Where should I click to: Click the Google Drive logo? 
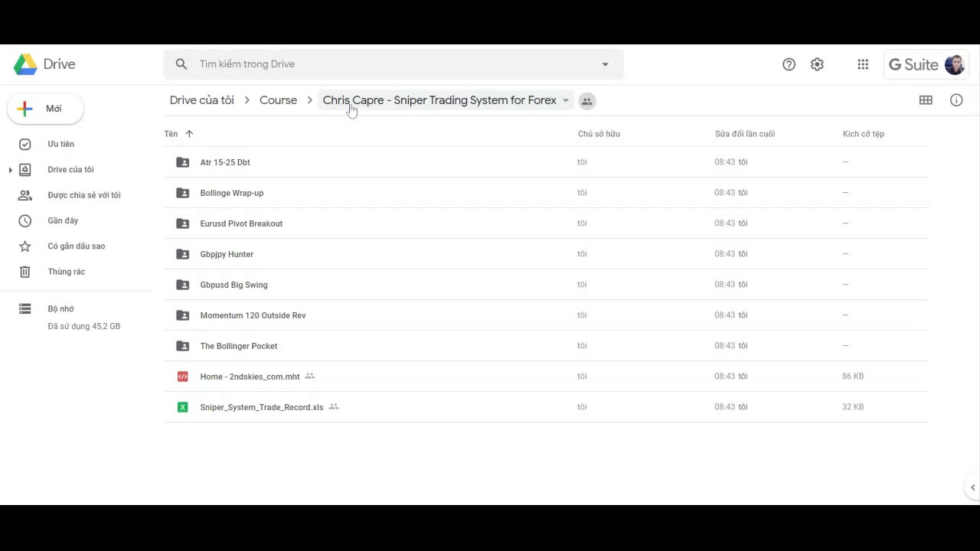click(25, 64)
